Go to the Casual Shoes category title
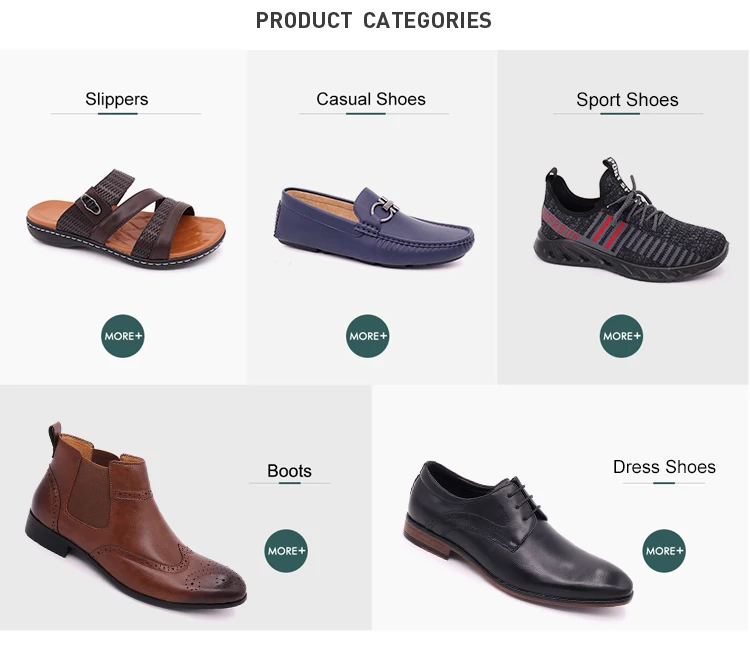This screenshot has width=750, height=650. coord(371,99)
